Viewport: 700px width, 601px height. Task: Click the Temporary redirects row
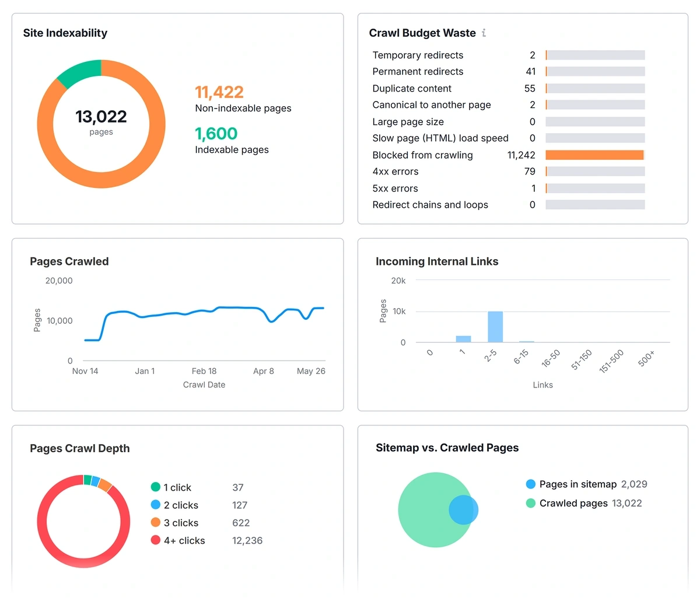click(418, 55)
